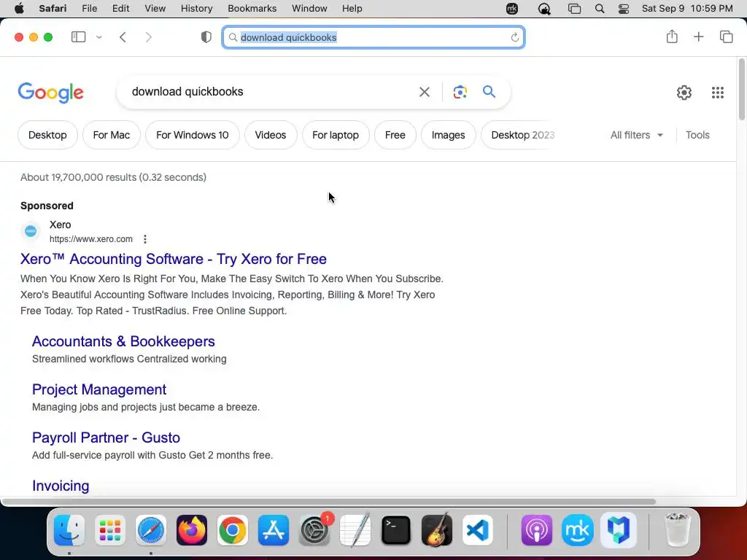Screen dimensions: 747x560
Task: Open System Settings from the Dock
Action: tap(314, 530)
